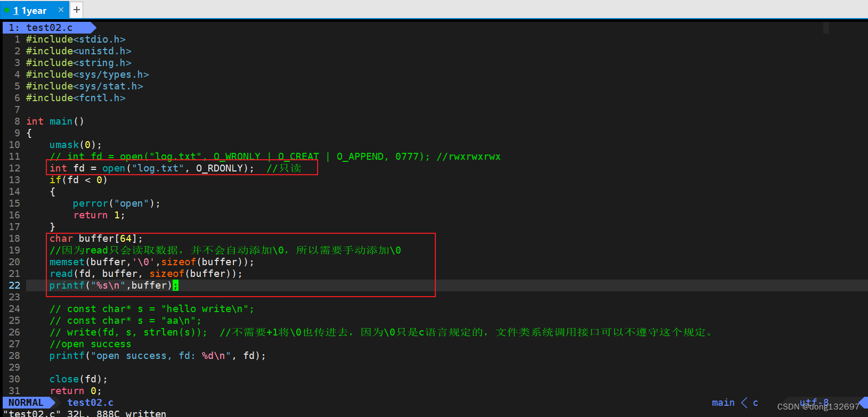Screen dimensions: 868x417
Task: Select the '1 1year' terminal tab
Action: point(35,10)
